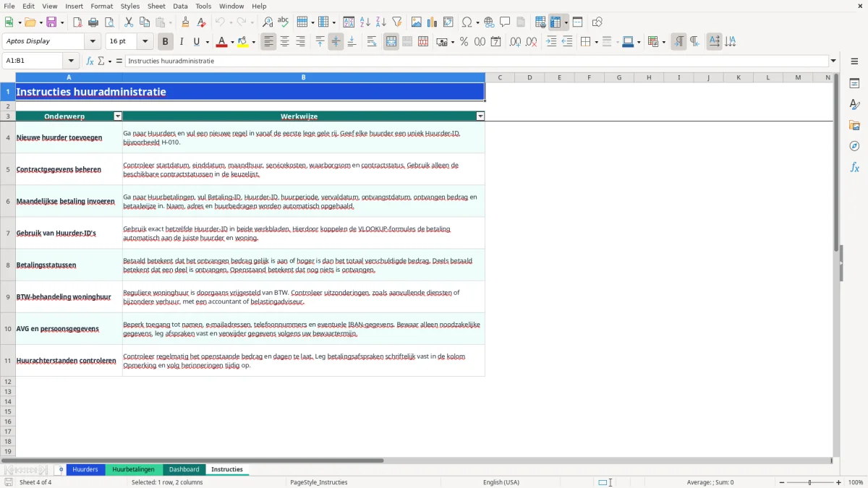Open the Tools menu
Viewport: 868px width, 488px height.
pos(203,6)
